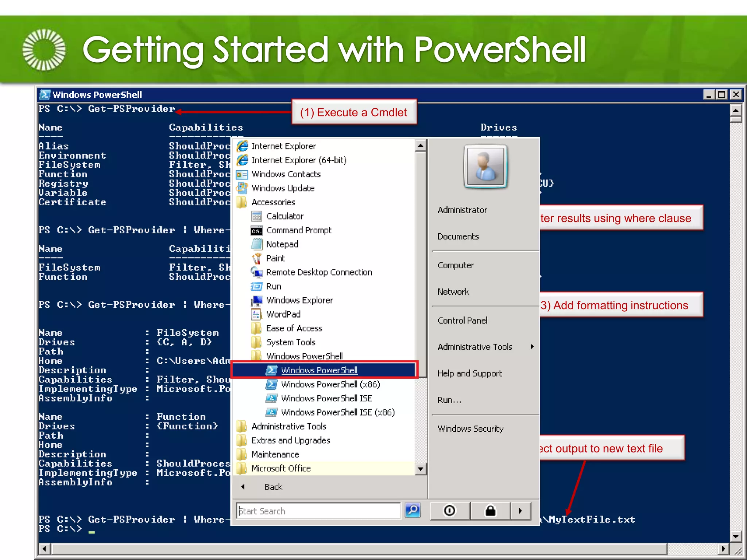Click PowerShell horizontal scroll left arrow

[x=44, y=549]
